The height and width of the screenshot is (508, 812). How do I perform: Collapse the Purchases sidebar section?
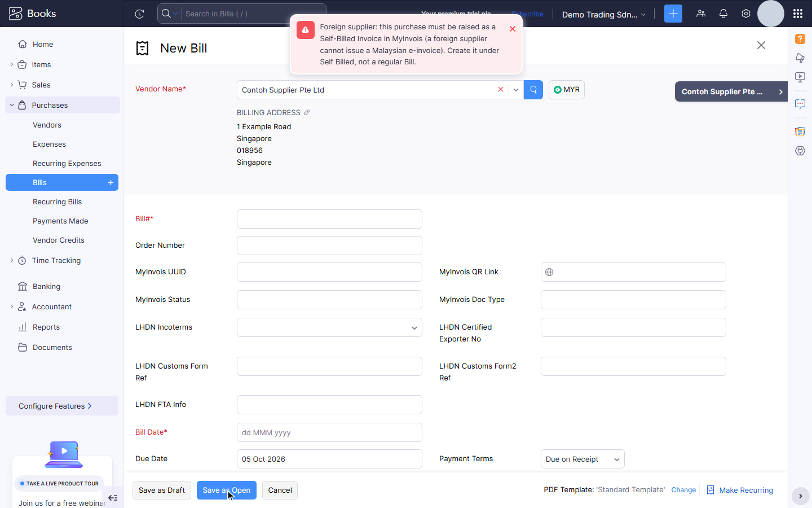point(12,105)
